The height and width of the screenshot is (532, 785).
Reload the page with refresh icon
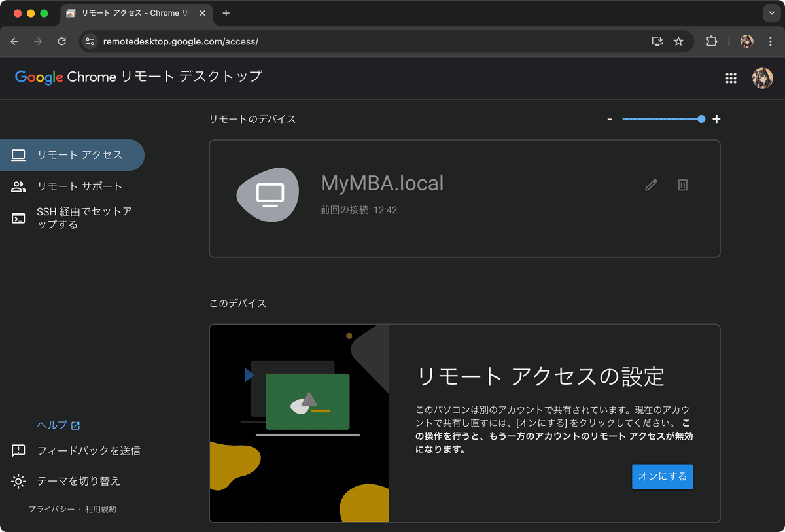[61, 41]
